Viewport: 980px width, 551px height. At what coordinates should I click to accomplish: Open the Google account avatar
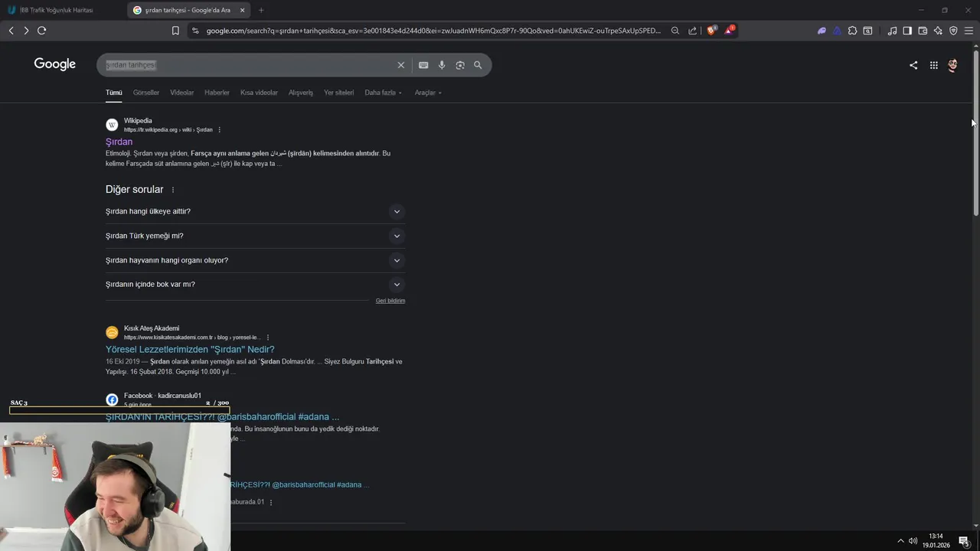(952, 65)
